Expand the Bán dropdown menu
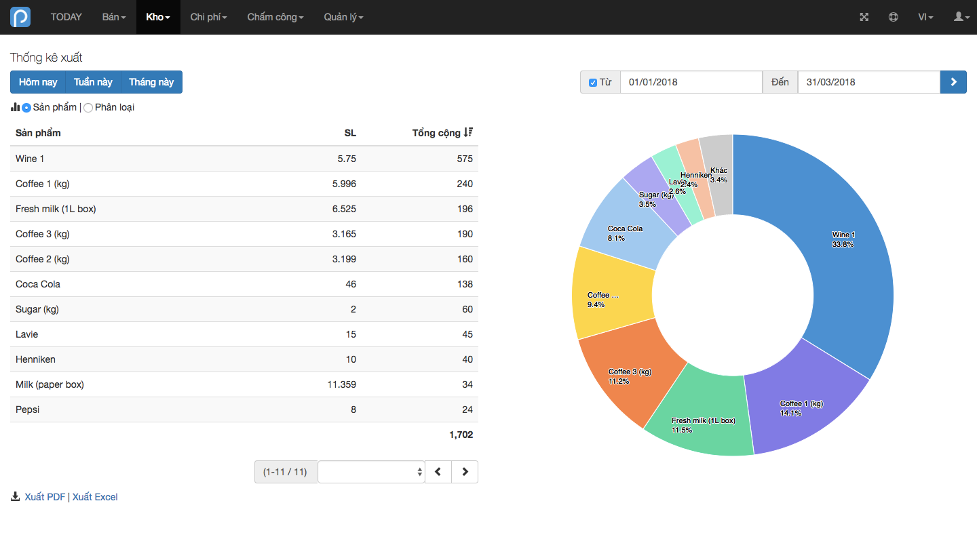 (x=114, y=17)
